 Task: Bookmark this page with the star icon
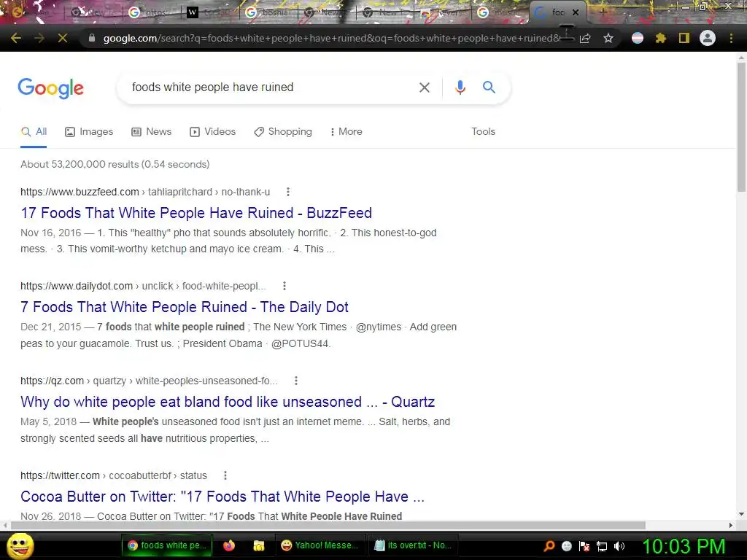(608, 38)
